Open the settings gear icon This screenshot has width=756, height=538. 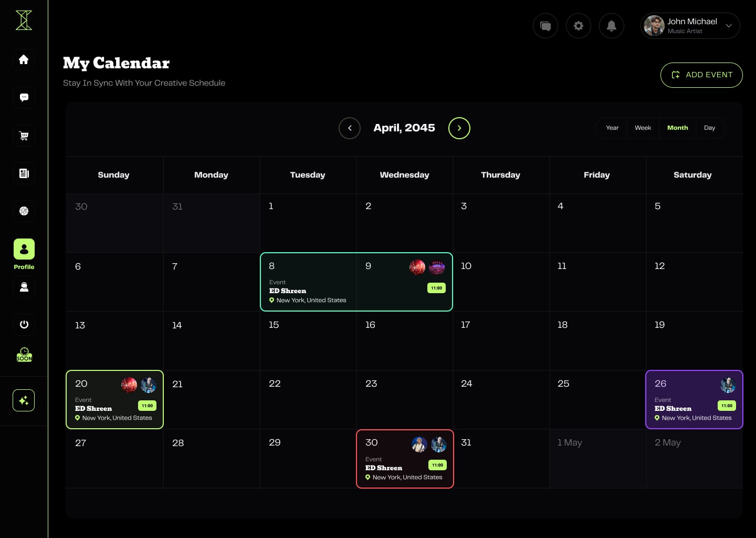pos(578,26)
